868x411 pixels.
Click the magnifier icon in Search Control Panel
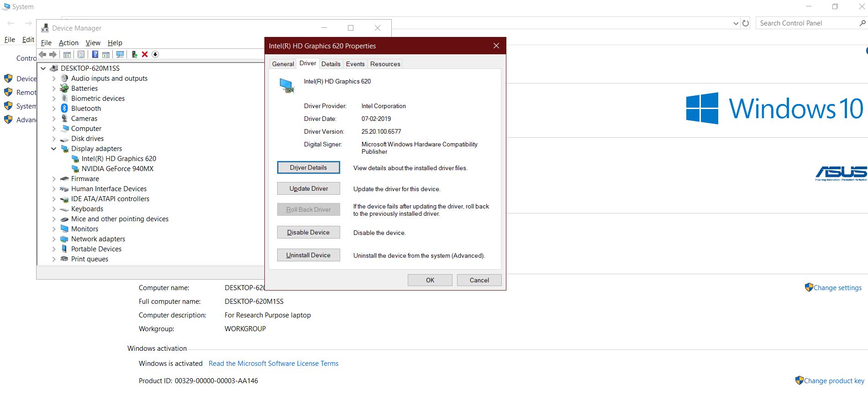[863, 23]
